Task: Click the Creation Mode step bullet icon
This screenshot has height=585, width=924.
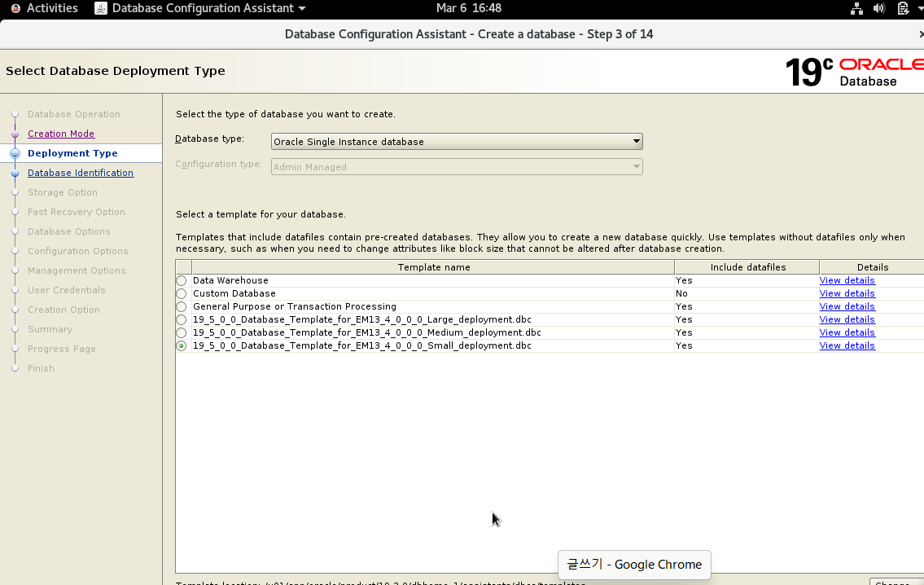Action: (15, 134)
